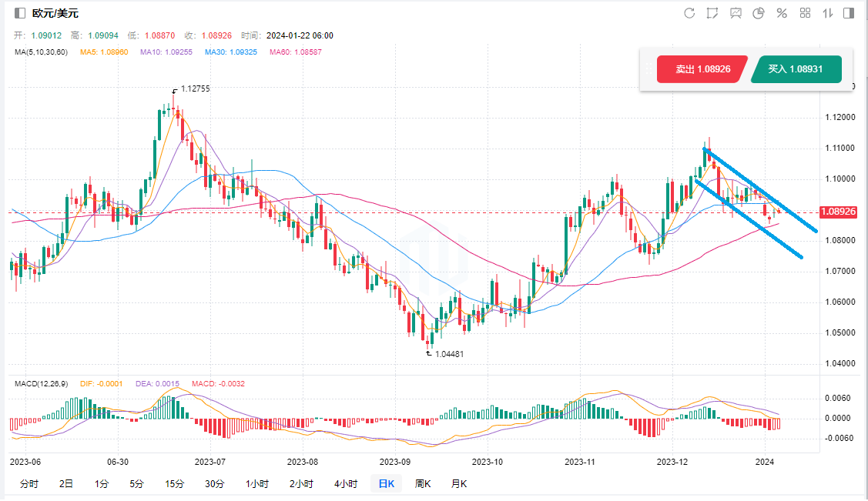Click the 1.12755 high price marker
Viewport: 868px width, 501px height.
(x=194, y=89)
